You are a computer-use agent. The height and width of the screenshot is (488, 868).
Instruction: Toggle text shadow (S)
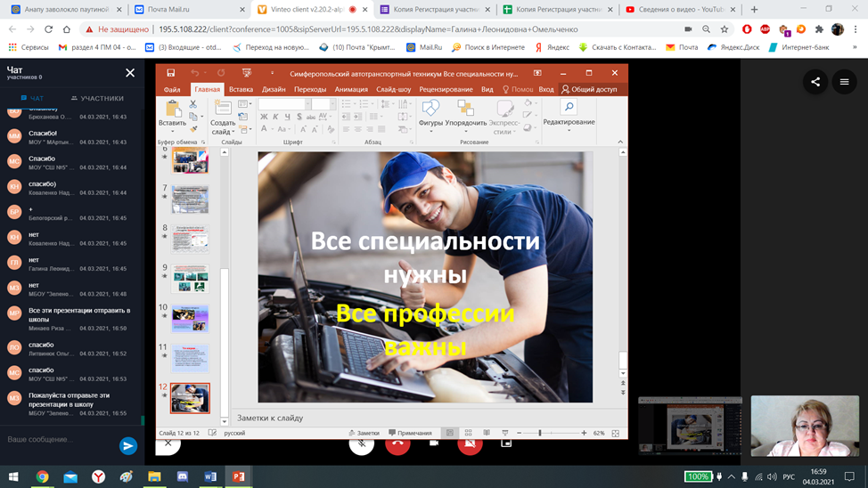299,117
